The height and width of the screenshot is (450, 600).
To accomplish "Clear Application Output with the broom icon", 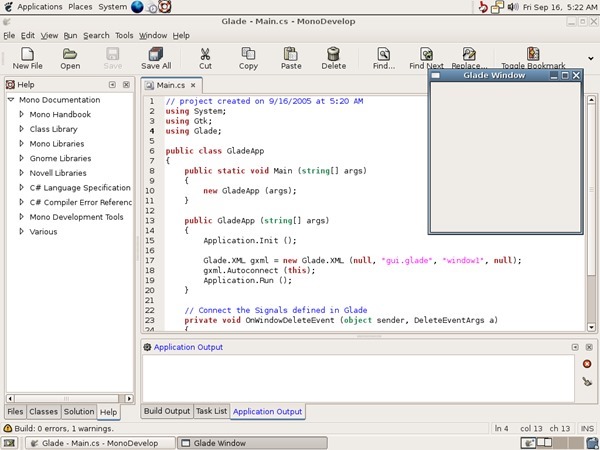I will pyautogui.click(x=587, y=381).
